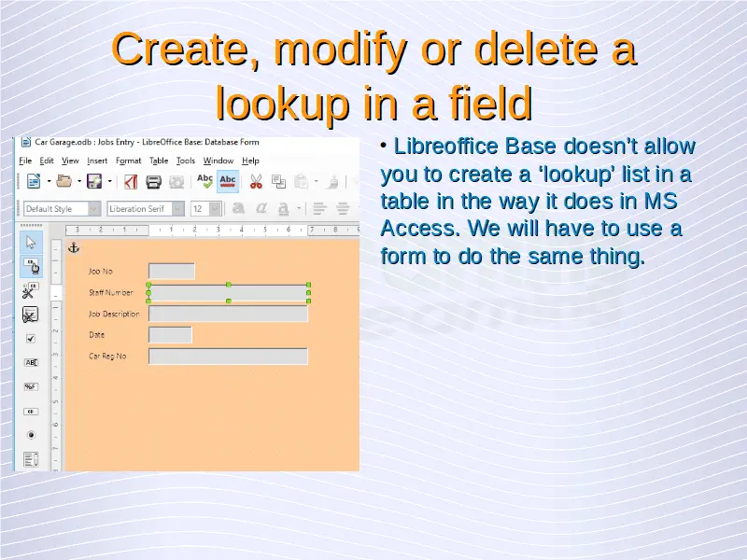Screen dimensions: 747x560
Task: Open the Table menu
Action: (159, 161)
